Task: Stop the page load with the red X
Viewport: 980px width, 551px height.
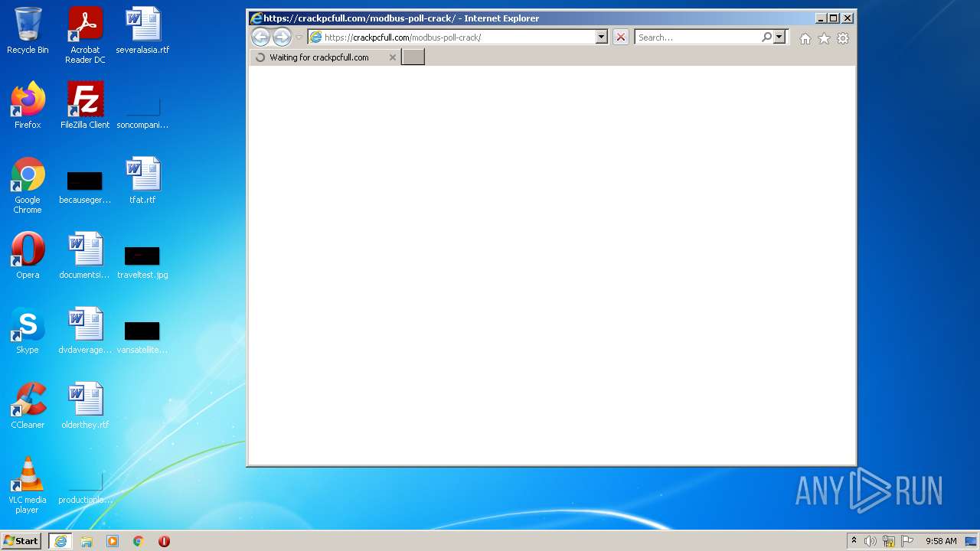Action: [x=621, y=37]
